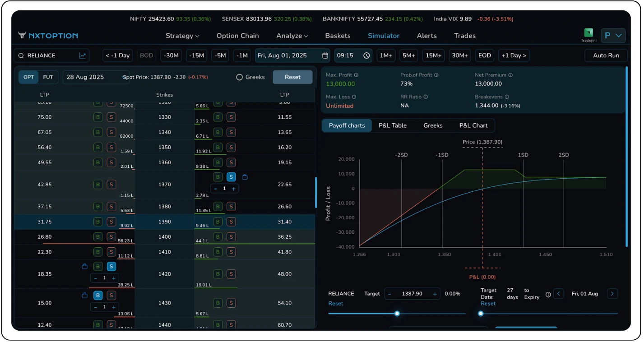Step forward using the +1 Day button
Image resolution: width=644 pixels, height=342 pixels.
pos(514,55)
